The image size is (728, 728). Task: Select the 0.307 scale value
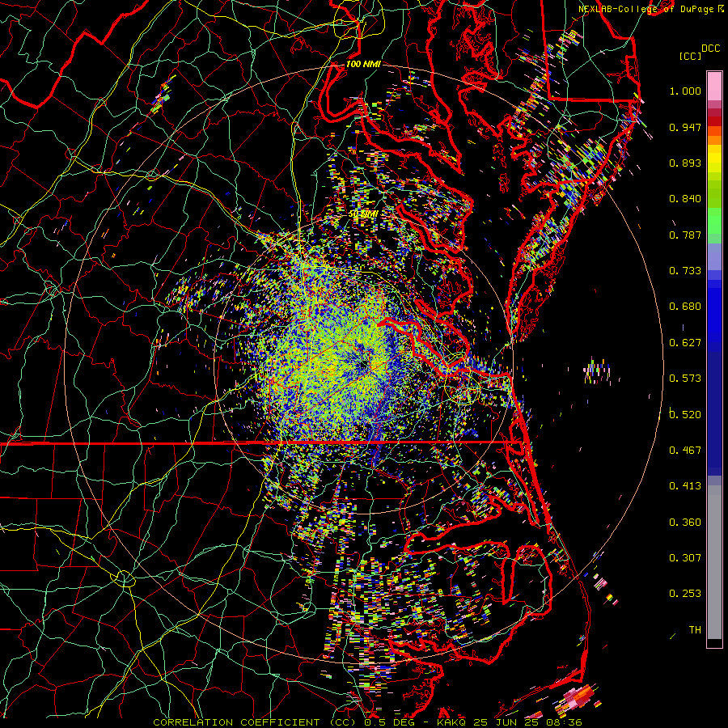pos(685,557)
